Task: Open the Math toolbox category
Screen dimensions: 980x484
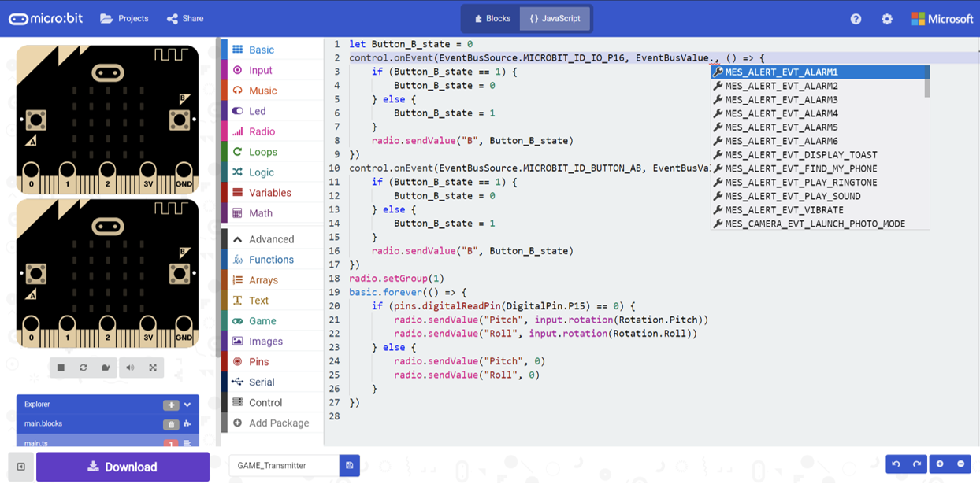Action: (273, 213)
